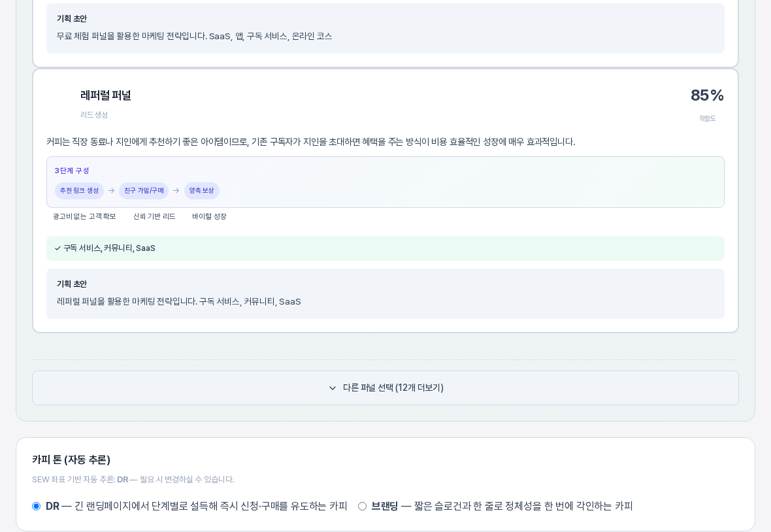Click the 기획 초안 box for 레퍼럴 퍼널
771x532 pixels.
385,293
